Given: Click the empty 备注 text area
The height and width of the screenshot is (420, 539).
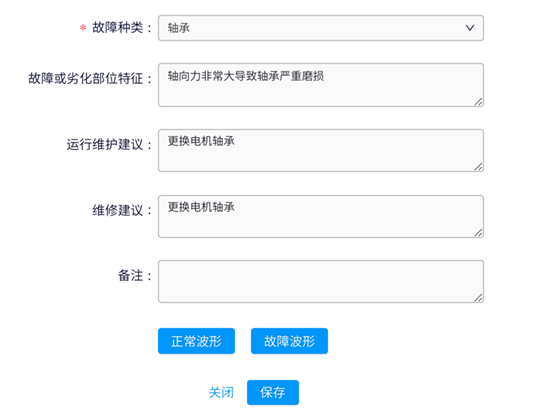Looking at the screenshot, I should click(321, 281).
